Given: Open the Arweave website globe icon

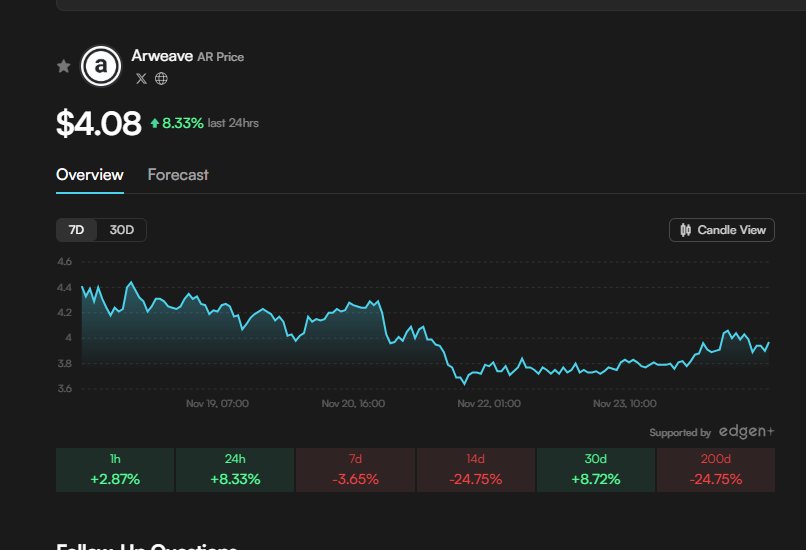Looking at the screenshot, I should (161, 78).
